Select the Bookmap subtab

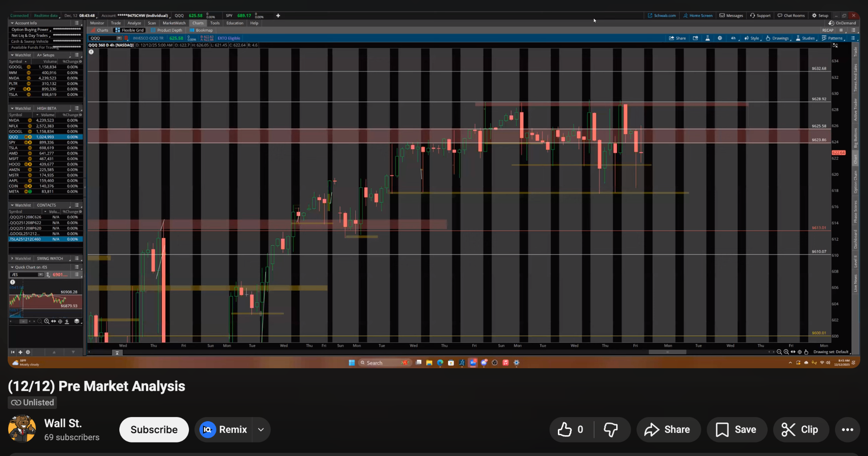pos(201,30)
